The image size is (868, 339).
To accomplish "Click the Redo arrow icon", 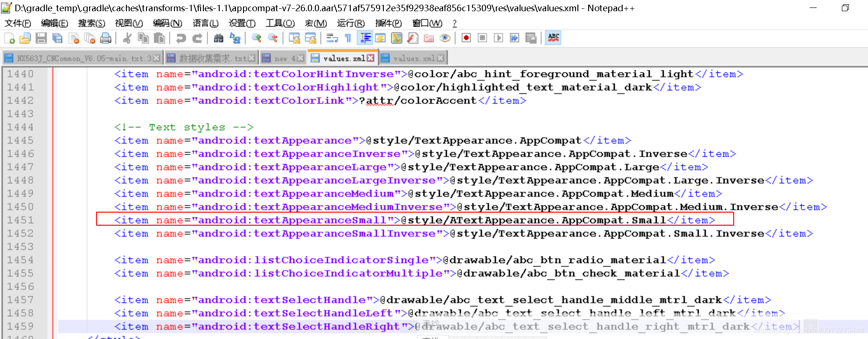I will click(x=197, y=38).
